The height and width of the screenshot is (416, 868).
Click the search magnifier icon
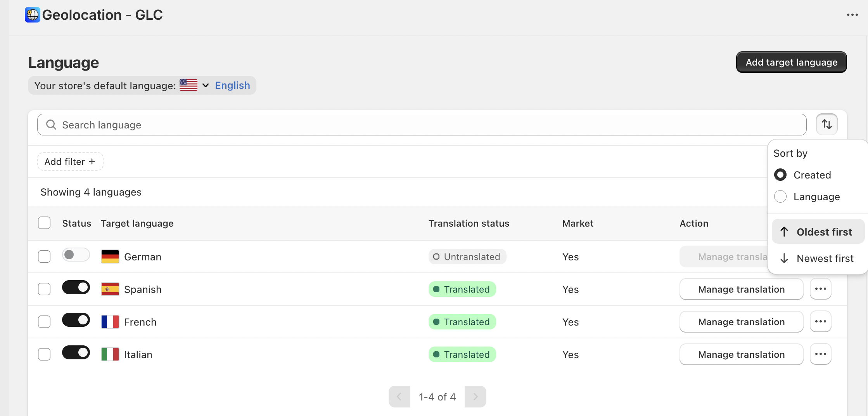tap(51, 125)
